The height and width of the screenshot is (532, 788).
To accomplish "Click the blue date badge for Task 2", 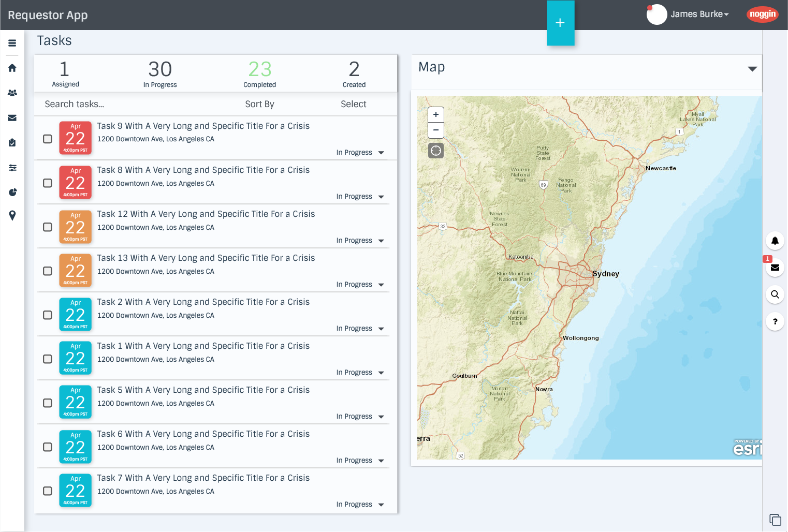I will 76,314.
